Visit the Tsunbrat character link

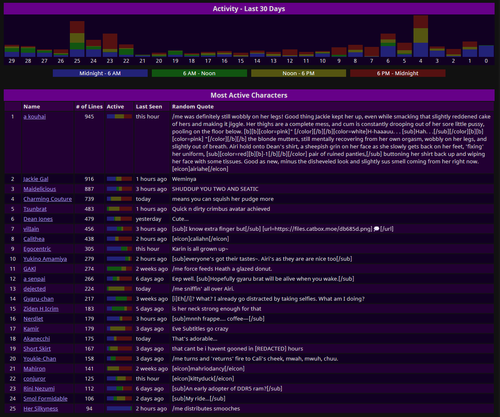pos(35,209)
